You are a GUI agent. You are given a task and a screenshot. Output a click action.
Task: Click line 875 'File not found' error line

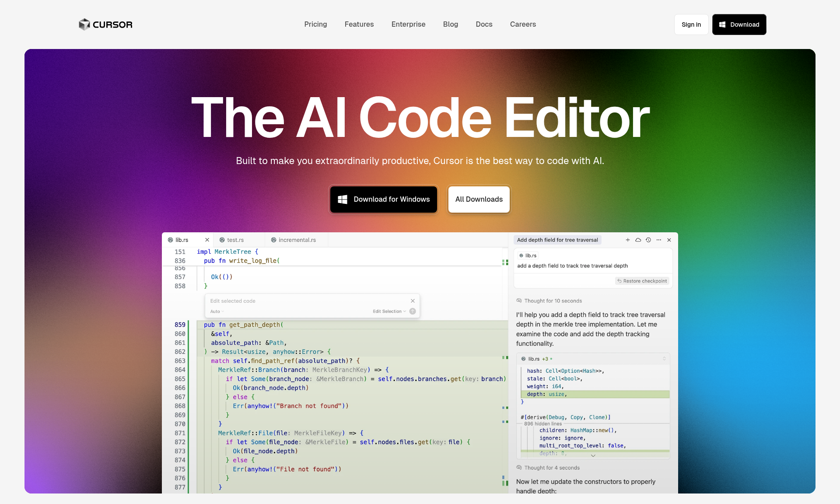(287, 469)
